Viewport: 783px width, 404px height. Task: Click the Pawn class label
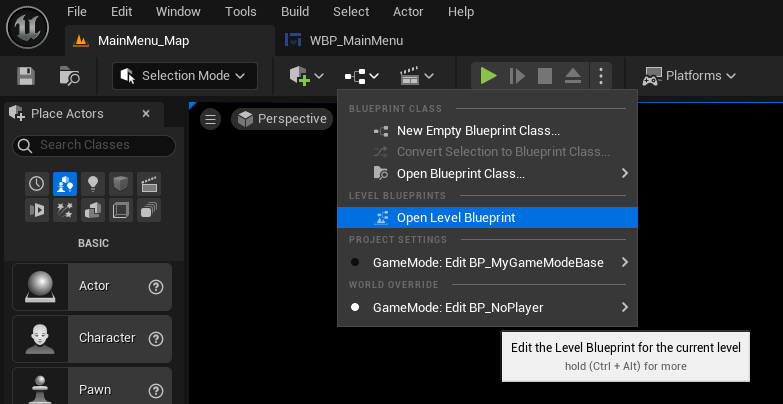pos(95,390)
